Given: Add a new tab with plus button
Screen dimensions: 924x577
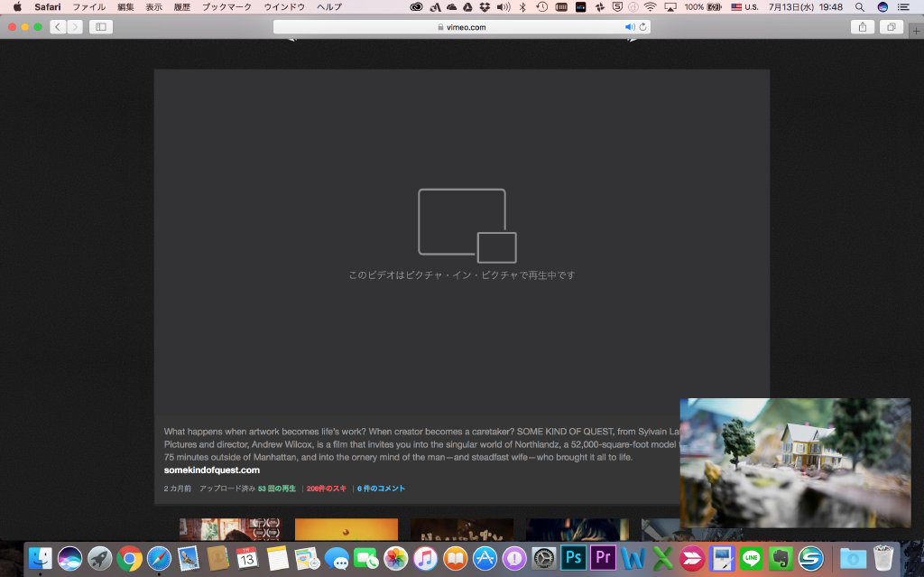Looking at the screenshot, I should [917, 31].
